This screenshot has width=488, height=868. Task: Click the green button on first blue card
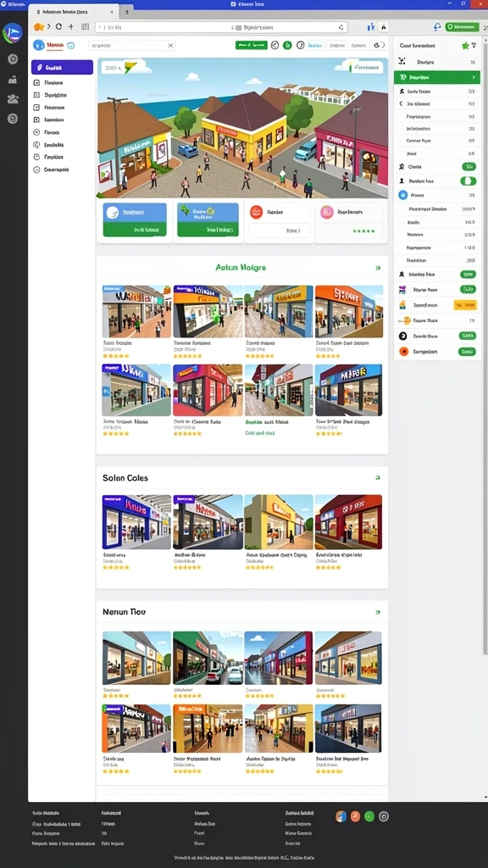pos(135,229)
